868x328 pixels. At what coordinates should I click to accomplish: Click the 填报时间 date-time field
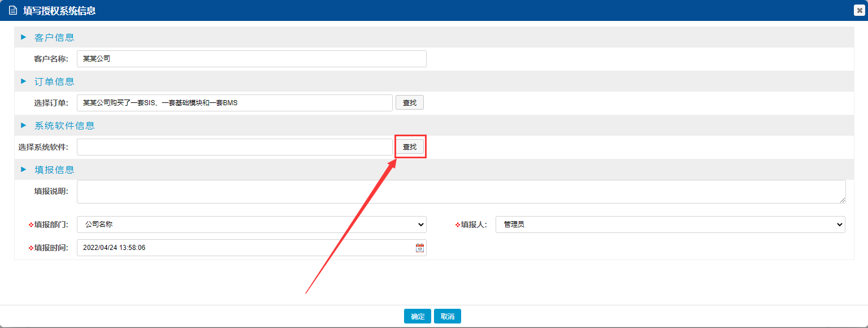(x=246, y=248)
